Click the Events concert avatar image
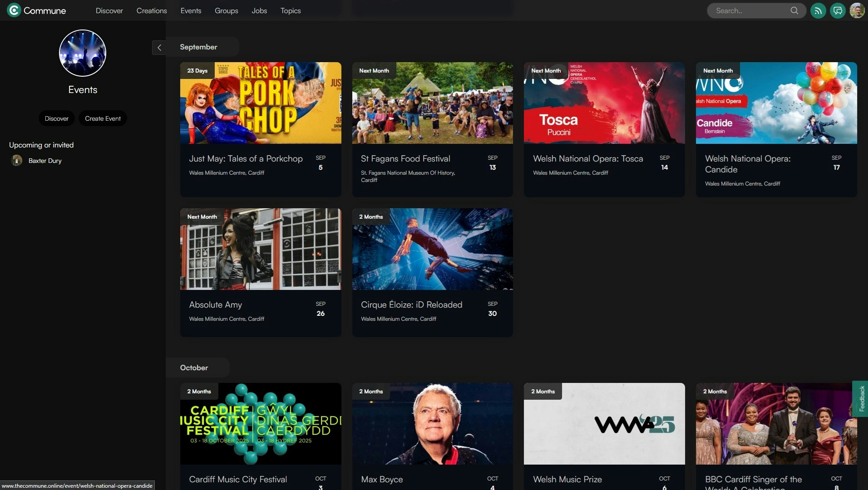Screen dimensions: 868x490 pyautogui.click(x=83, y=53)
